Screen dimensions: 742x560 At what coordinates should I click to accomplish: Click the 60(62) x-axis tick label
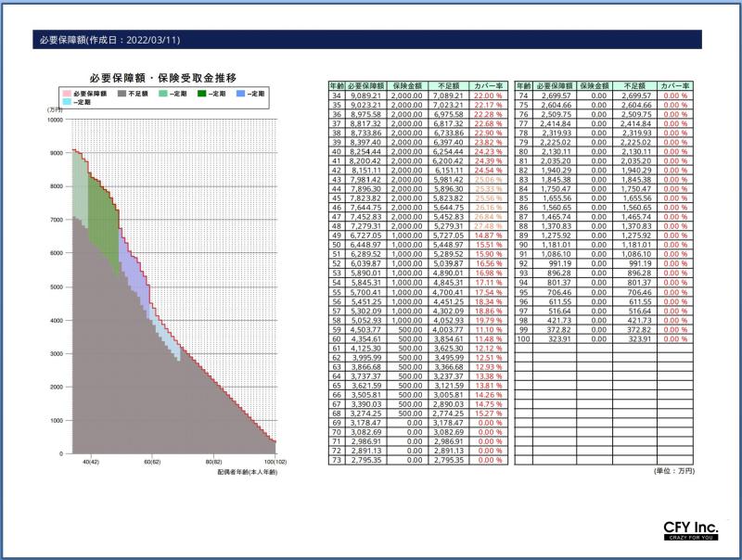[x=152, y=461]
